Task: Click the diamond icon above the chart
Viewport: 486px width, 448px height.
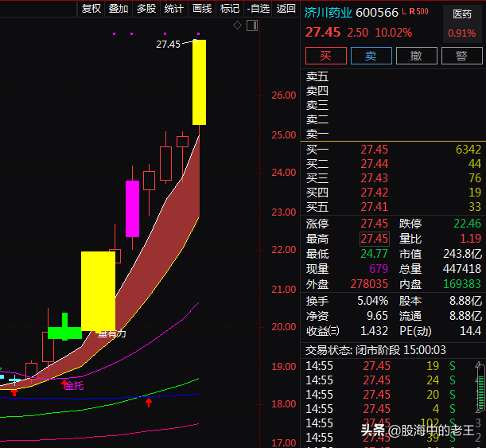Action: 237,25
